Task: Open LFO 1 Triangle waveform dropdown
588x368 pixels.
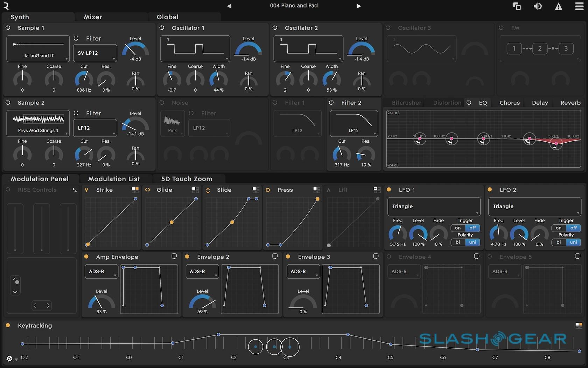Action: point(434,206)
